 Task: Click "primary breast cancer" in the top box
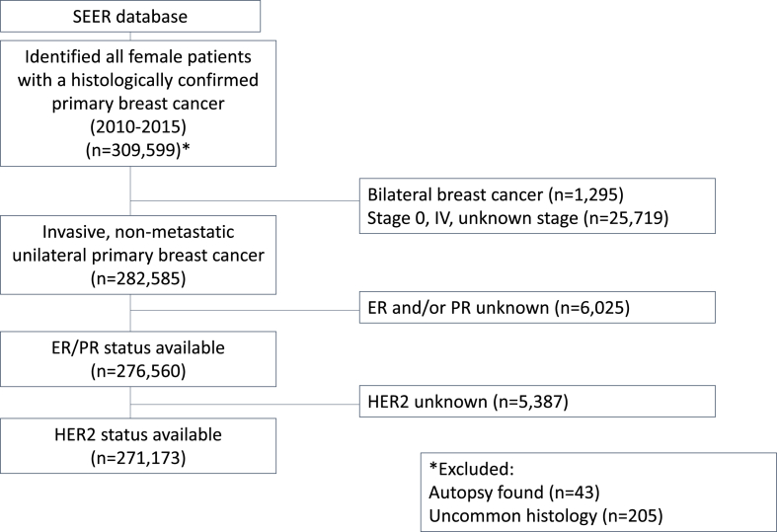tap(130, 104)
